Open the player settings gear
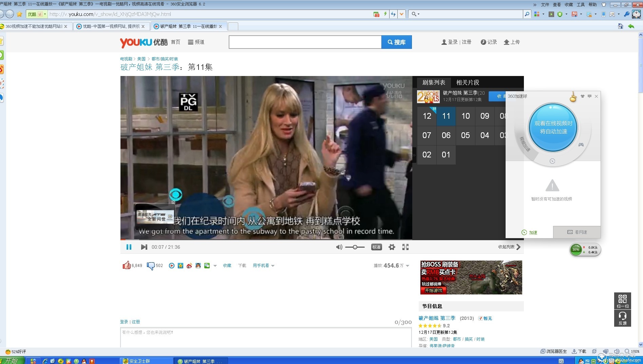This screenshot has height=364, width=643. (392, 247)
